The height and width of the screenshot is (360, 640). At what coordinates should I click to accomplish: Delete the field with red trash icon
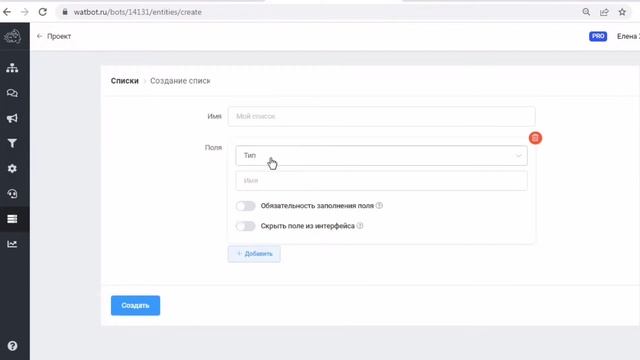point(535,138)
